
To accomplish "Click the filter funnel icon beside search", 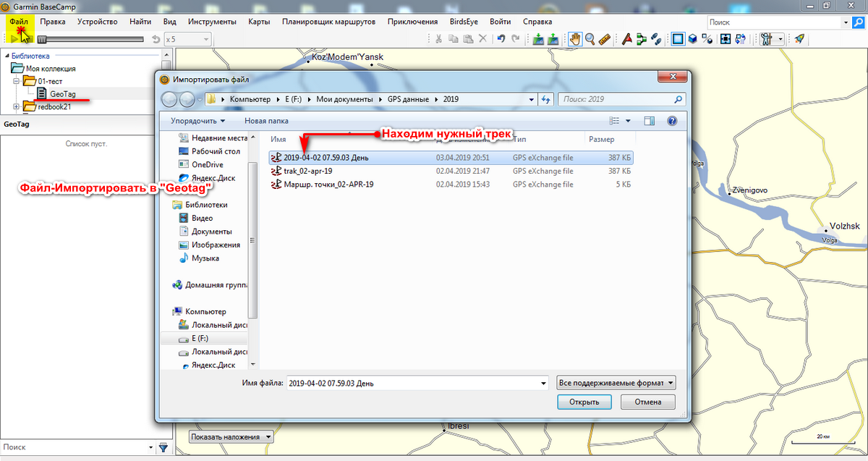I will coord(163,447).
